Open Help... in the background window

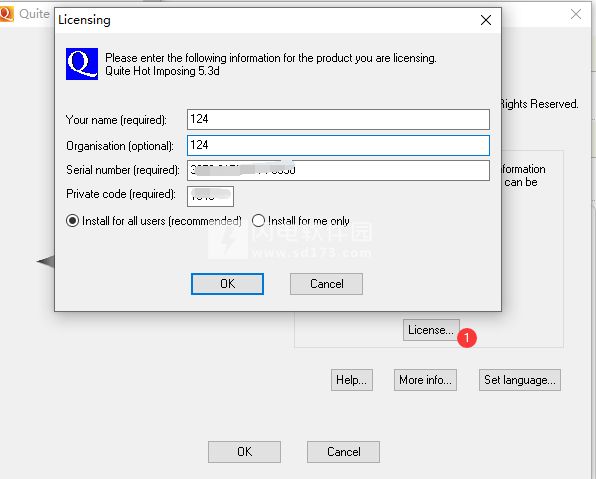click(x=352, y=380)
